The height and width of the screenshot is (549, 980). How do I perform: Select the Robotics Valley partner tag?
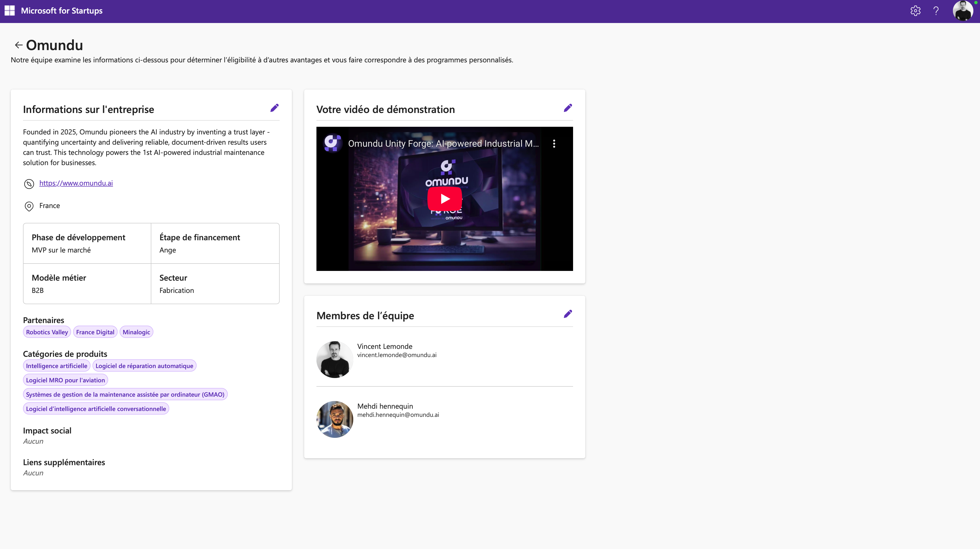pyautogui.click(x=47, y=332)
